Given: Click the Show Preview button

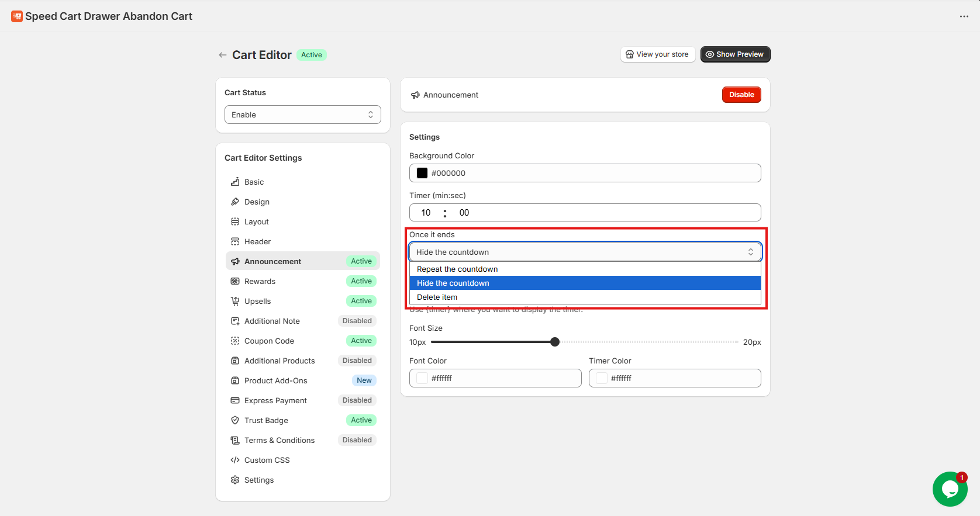Looking at the screenshot, I should pyautogui.click(x=735, y=54).
